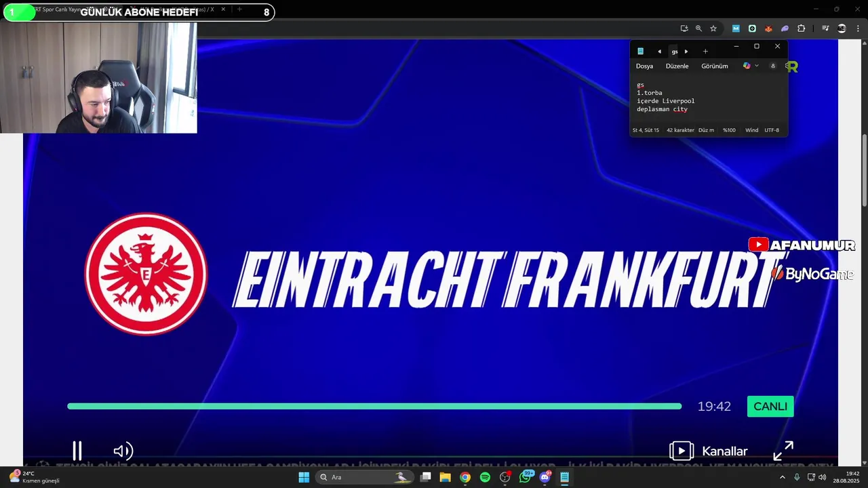
Task: Jump to live with the CANLI button
Action: point(770,406)
